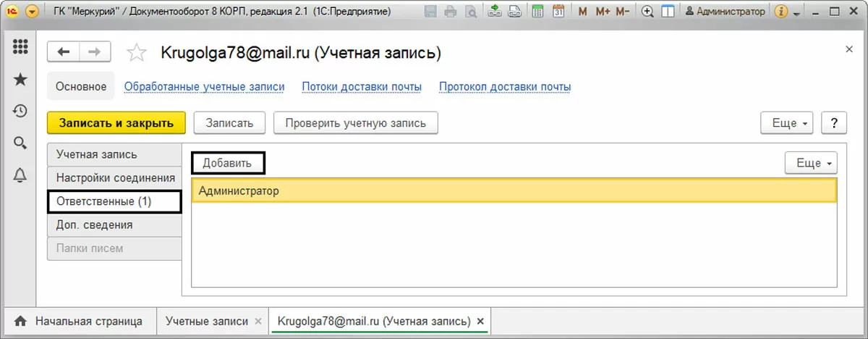Open Потоки доставки почты link
This screenshot has width=868, height=339.
click(x=362, y=87)
